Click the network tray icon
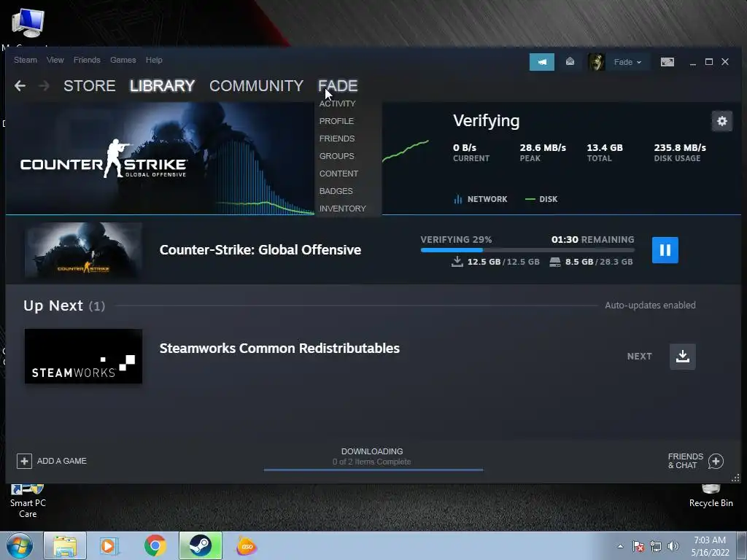Viewport: 747px width, 560px height. 656,546
